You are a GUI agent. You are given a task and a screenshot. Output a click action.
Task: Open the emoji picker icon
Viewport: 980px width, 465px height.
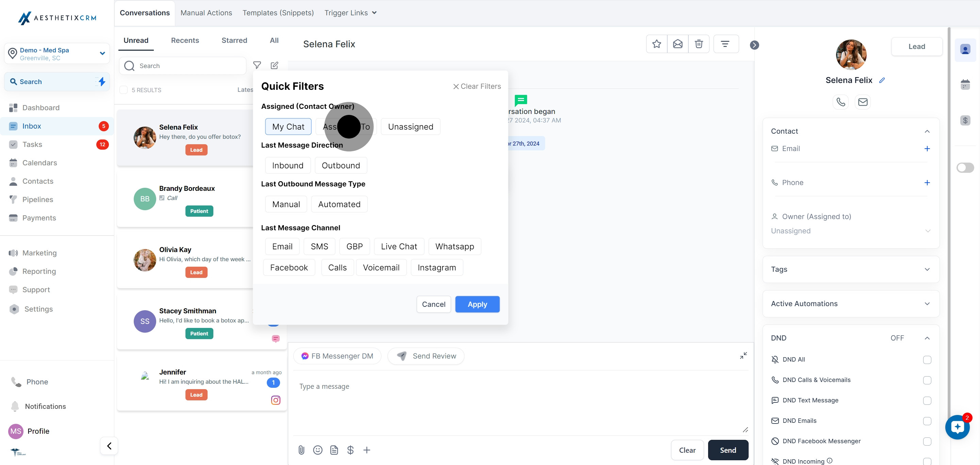click(318, 450)
